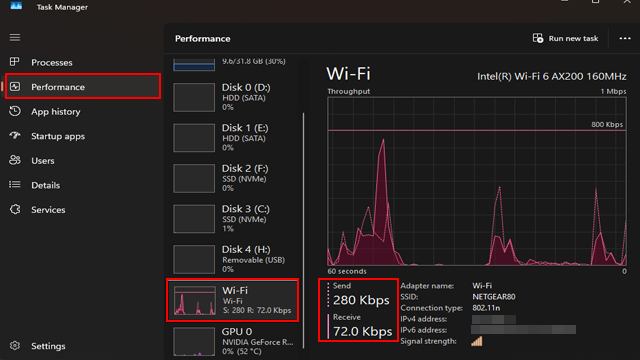The image size is (640, 360).
Task: Select the Wi-Fi resource entry
Action: click(x=233, y=300)
